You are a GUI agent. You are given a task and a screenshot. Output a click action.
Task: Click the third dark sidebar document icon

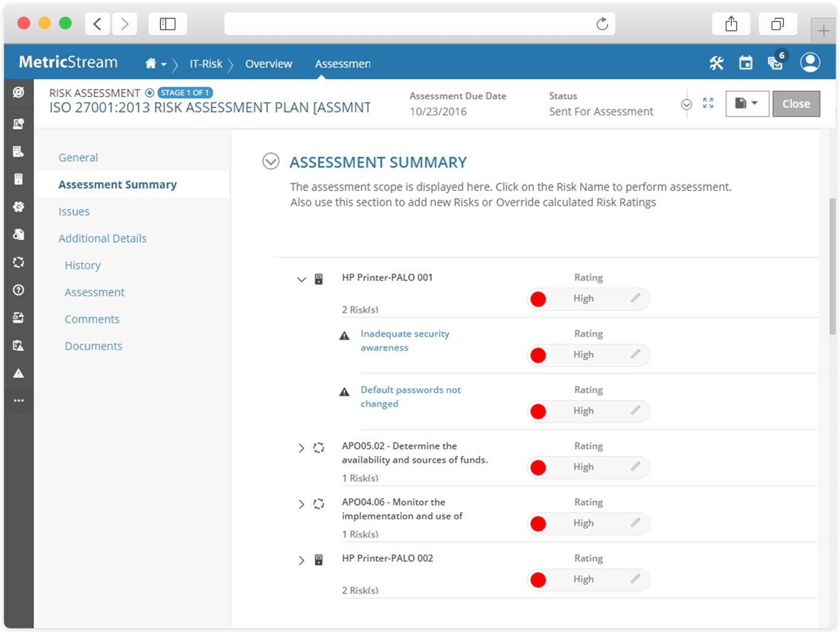tap(19, 151)
